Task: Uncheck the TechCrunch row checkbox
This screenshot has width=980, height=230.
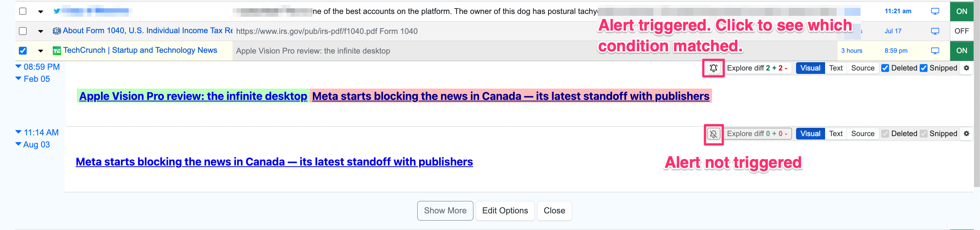Action: click(23, 51)
